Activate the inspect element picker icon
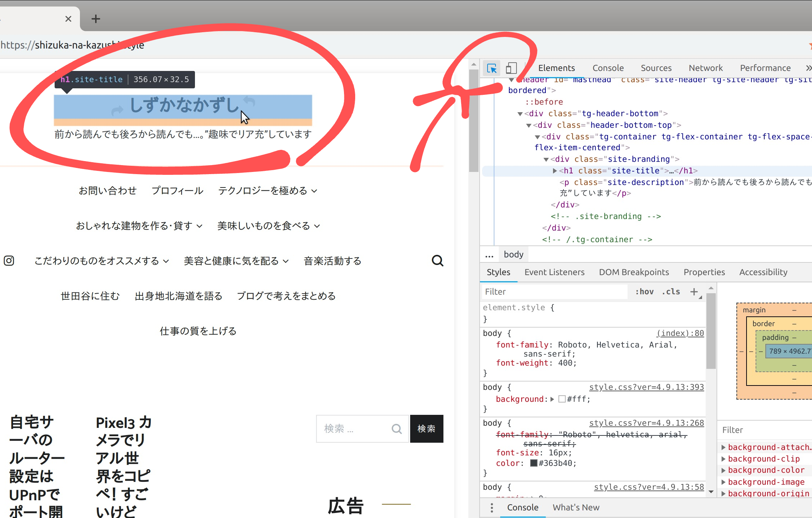Viewport: 812px width, 518px height. coord(492,68)
